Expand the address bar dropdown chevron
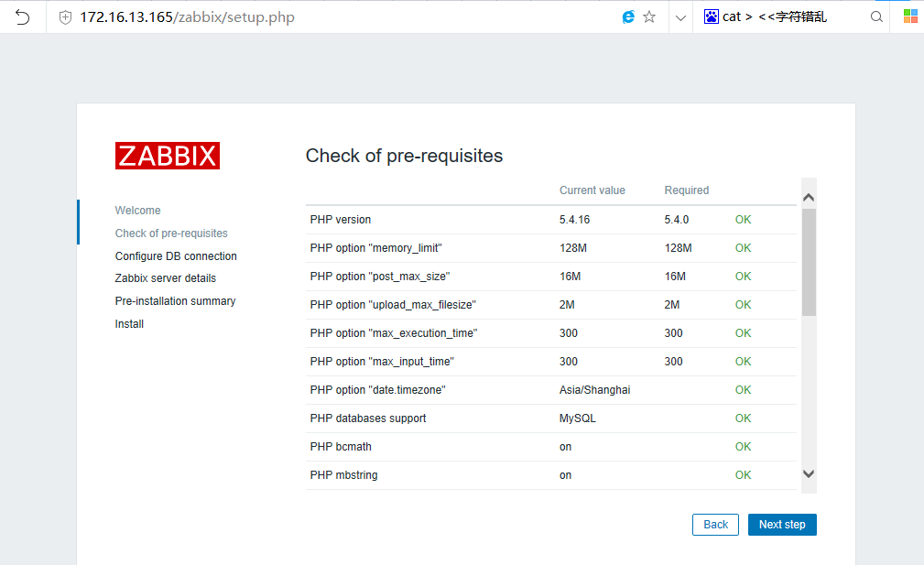This screenshot has height=565, width=924. (x=680, y=17)
